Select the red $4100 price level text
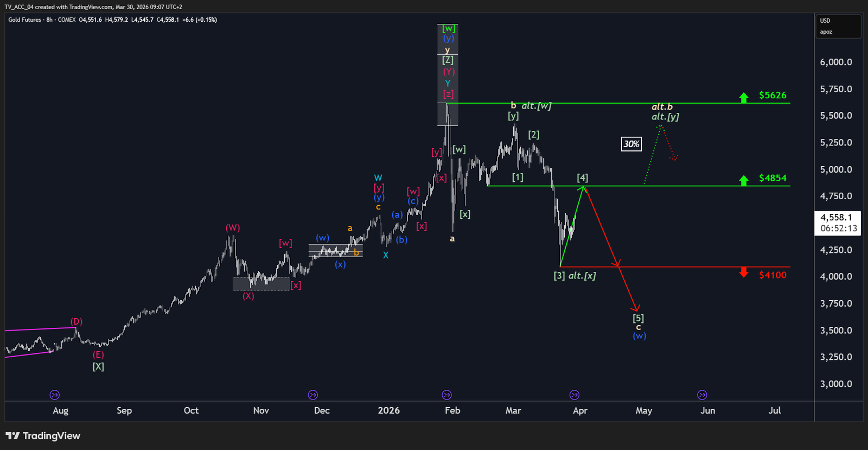 pyautogui.click(x=773, y=275)
